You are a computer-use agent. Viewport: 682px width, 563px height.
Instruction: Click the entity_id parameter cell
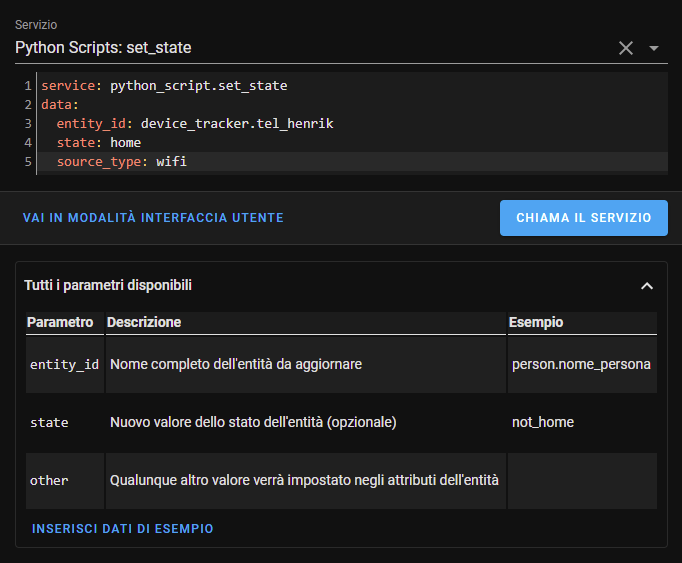(65, 365)
